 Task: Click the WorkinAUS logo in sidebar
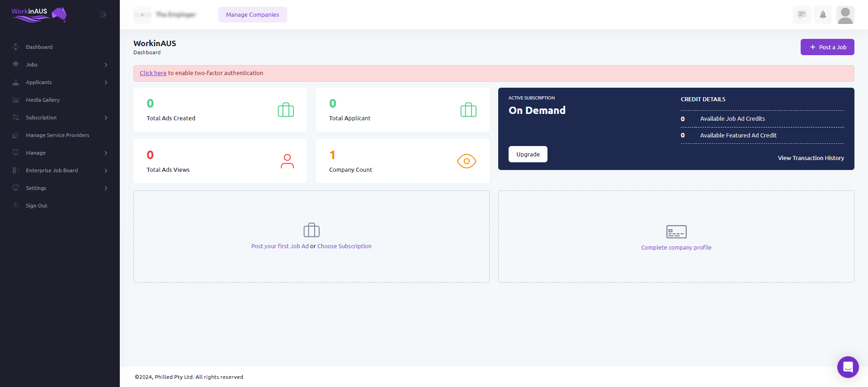(x=39, y=14)
